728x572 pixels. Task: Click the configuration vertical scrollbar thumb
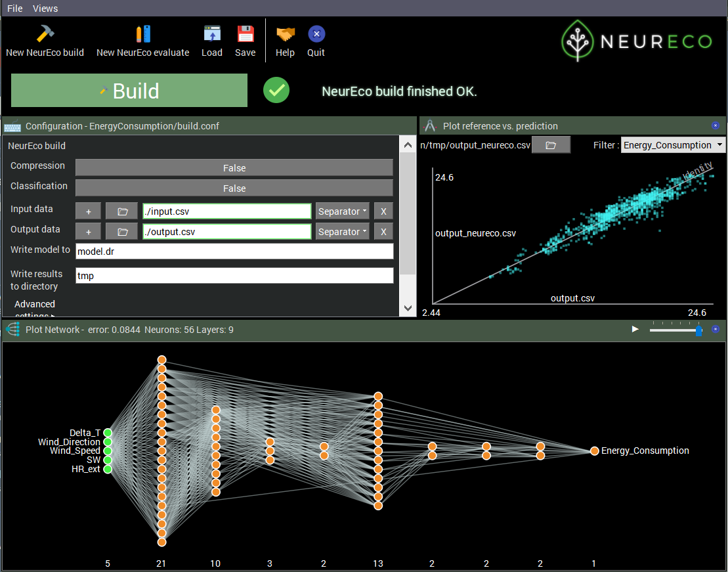coord(408,213)
